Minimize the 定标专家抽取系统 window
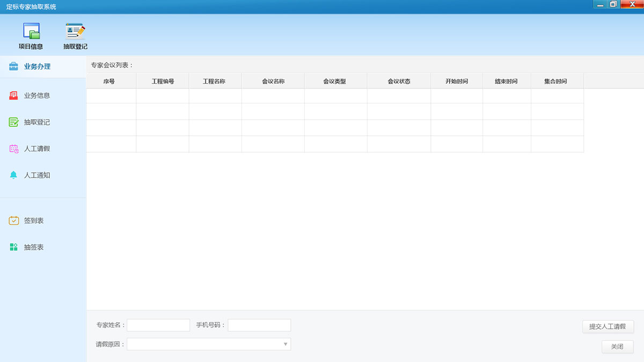The image size is (644, 362). (x=600, y=4)
